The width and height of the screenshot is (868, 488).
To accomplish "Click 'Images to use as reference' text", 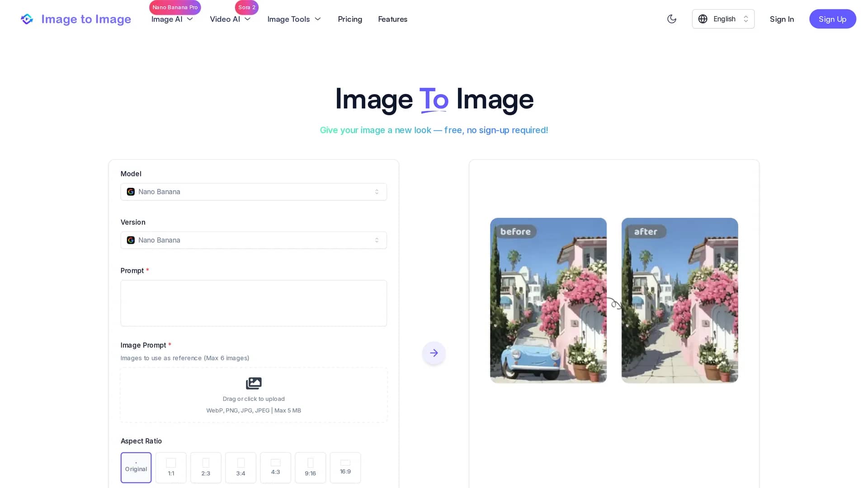I will click(x=185, y=358).
